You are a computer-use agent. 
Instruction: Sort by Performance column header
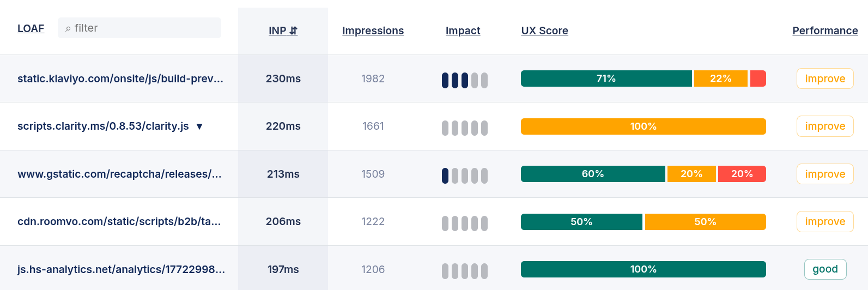point(825,31)
